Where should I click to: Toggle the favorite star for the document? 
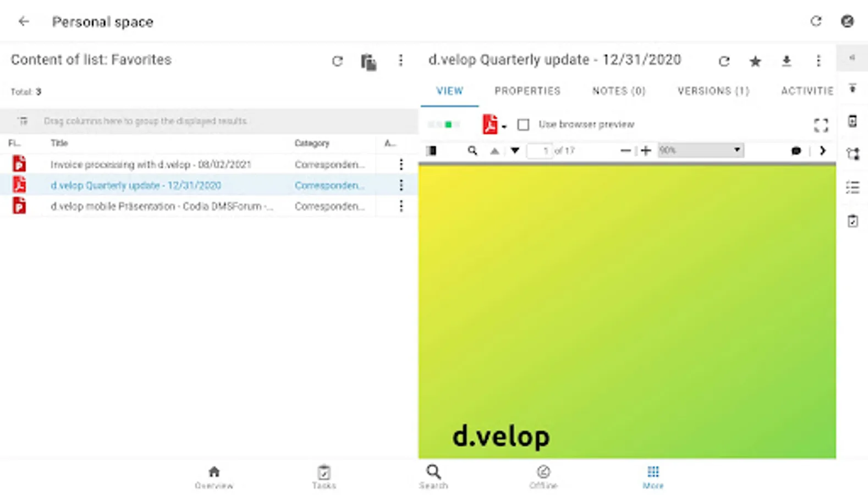[755, 61]
